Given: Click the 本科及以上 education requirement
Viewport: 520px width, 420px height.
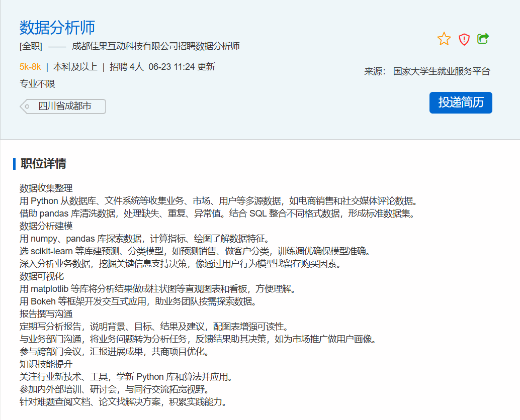Looking at the screenshot, I should 75,67.
